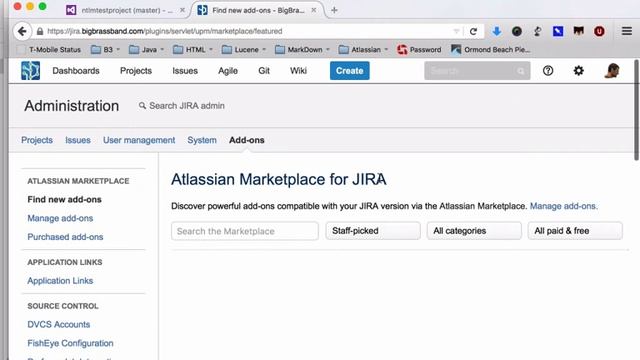
Task: Select the admin Projects tab
Action: pos(37,140)
